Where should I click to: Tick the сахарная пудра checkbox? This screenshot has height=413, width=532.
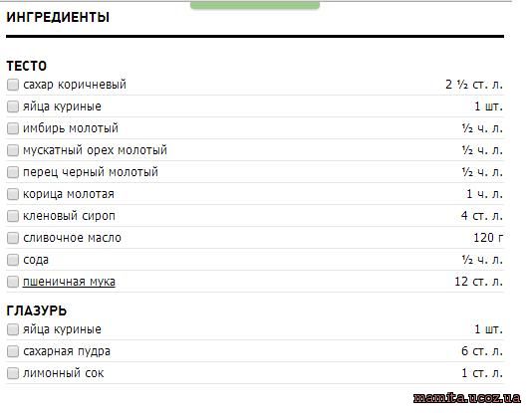click(13, 351)
